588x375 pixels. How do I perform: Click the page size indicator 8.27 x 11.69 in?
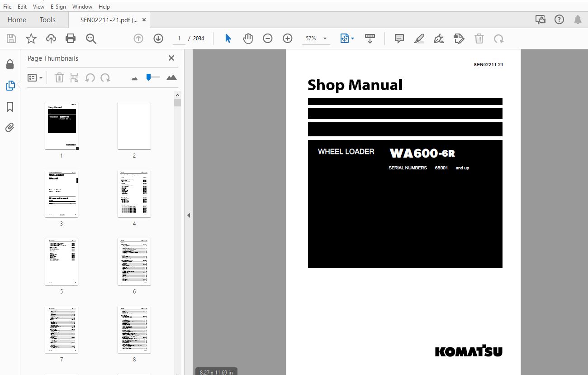[216, 372]
